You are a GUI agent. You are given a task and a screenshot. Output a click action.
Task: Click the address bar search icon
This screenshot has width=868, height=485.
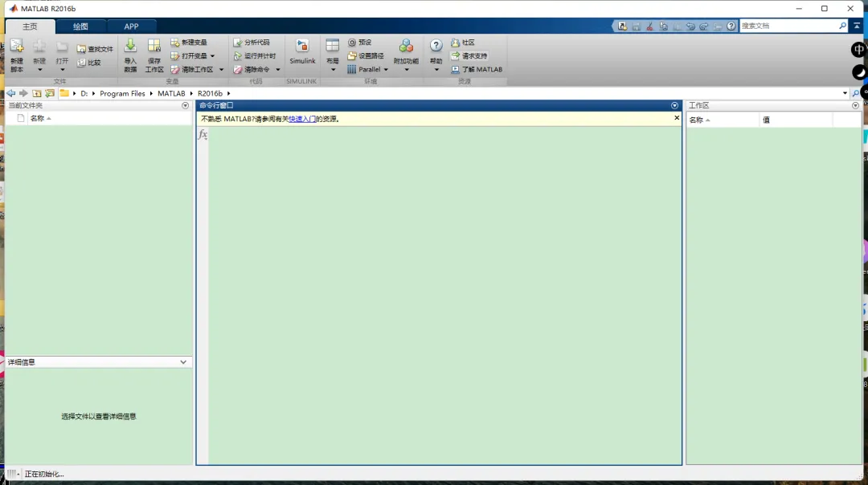(856, 93)
